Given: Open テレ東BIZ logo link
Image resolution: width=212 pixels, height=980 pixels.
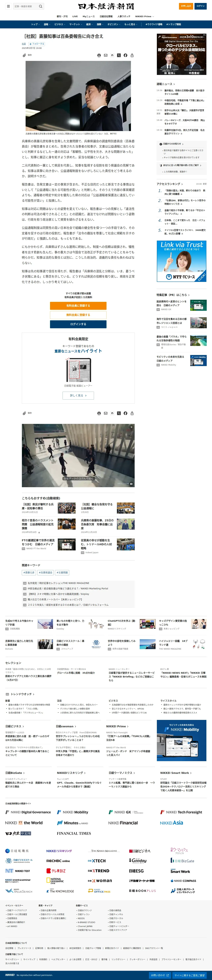Looking at the screenshot, I should 56,871.
